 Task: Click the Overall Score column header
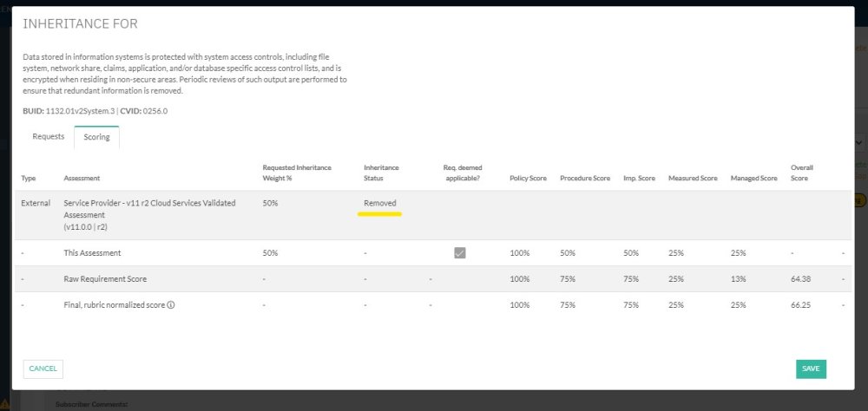tap(801, 173)
